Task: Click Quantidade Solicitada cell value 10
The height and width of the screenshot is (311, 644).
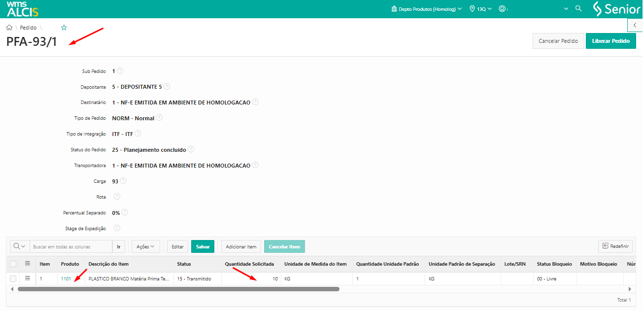Action: (x=251, y=279)
